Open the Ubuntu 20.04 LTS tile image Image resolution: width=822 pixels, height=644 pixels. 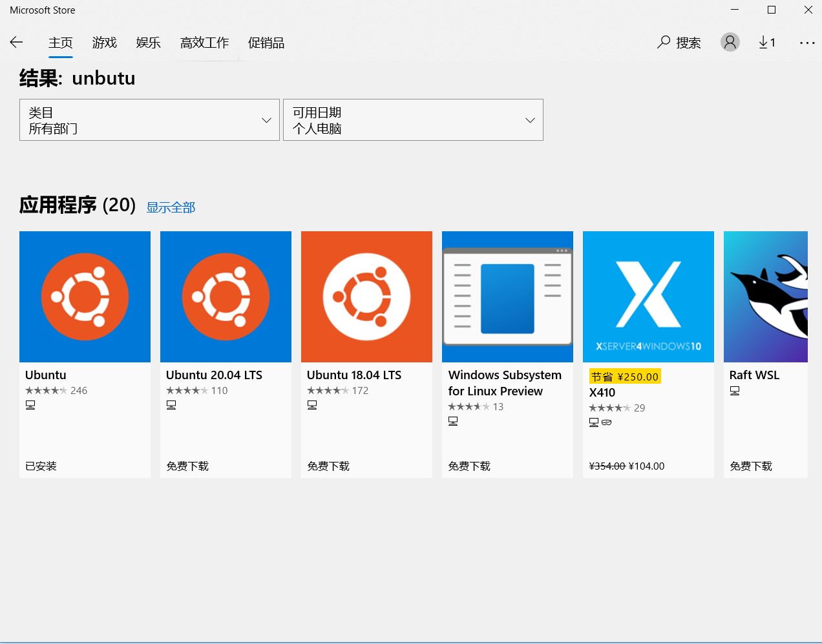pos(226,296)
